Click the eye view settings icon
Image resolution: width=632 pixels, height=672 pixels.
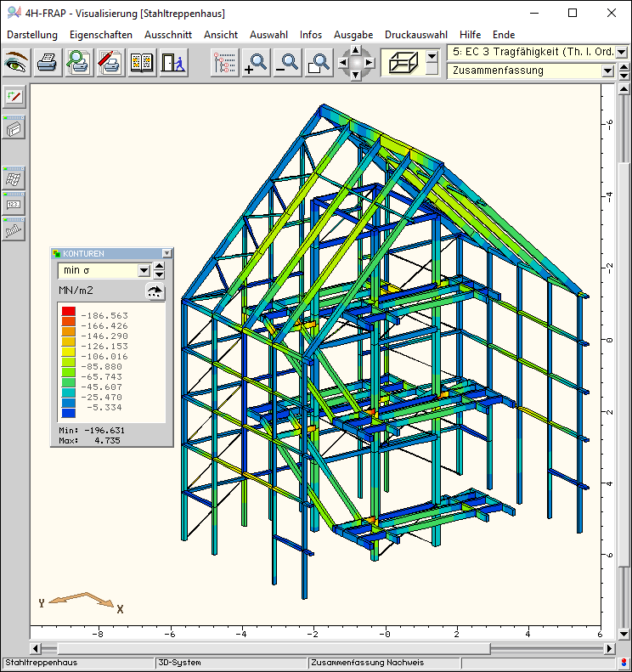click(17, 63)
